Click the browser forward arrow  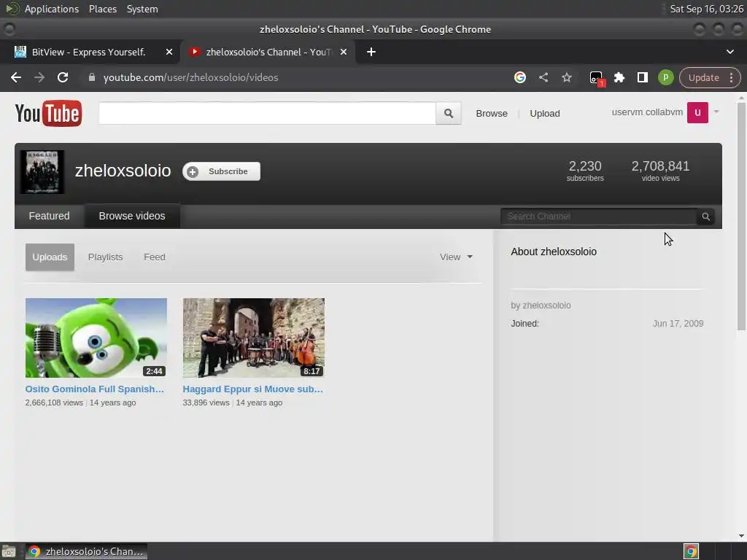click(x=39, y=77)
